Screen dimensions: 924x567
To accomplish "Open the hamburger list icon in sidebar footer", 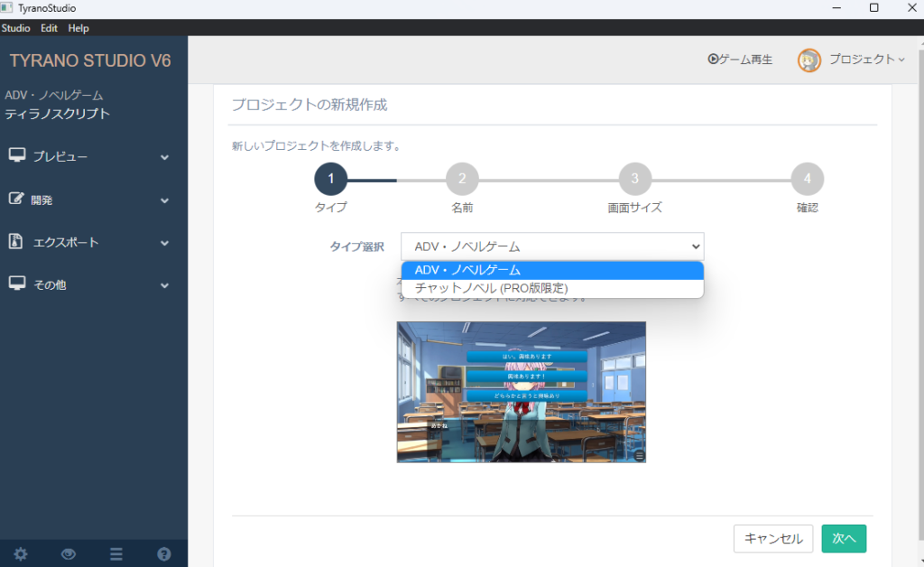I will (x=116, y=554).
